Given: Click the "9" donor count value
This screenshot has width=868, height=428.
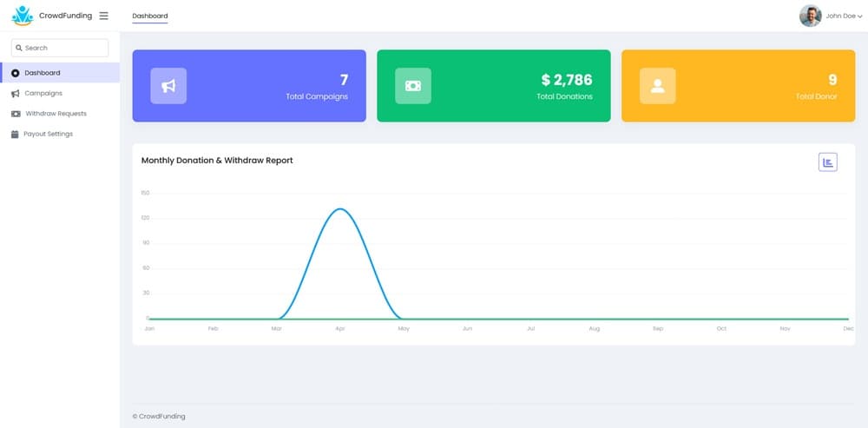Looking at the screenshot, I should coord(832,80).
